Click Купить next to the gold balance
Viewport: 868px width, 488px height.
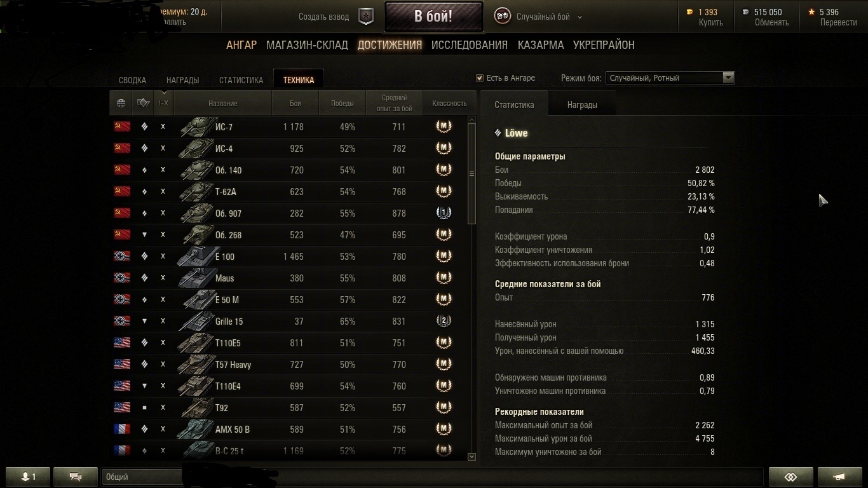pyautogui.click(x=710, y=22)
